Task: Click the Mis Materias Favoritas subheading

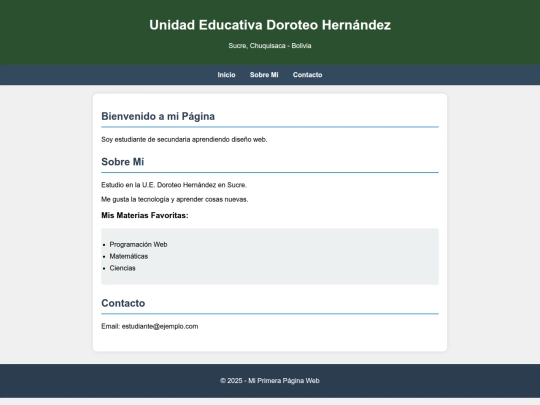Action: [x=145, y=216]
